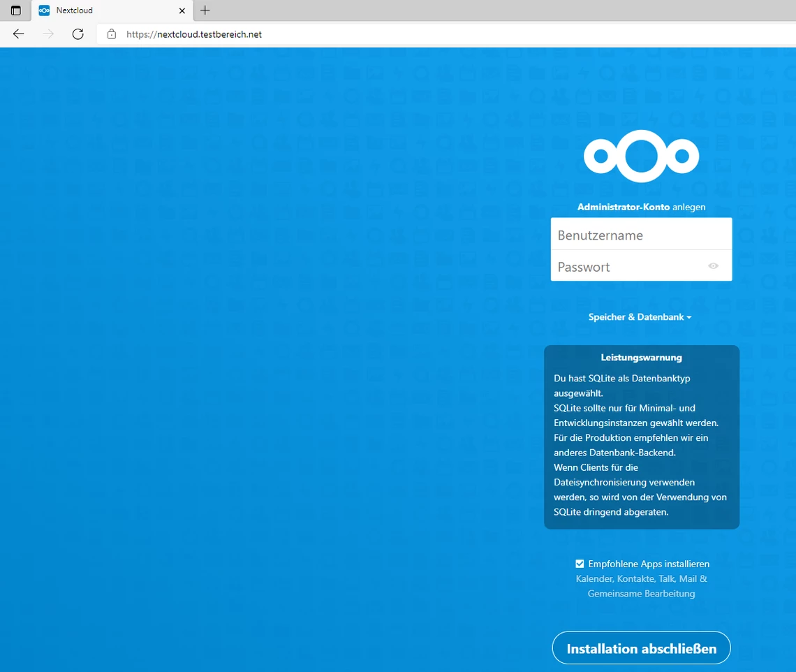Expand Speicher & Datenbank settings
This screenshot has height=672, width=796.
pyautogui.click(x=640, y=317)
